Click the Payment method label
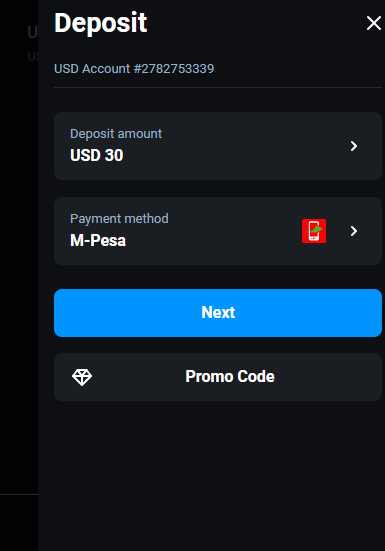The image size is (385, 551). click(119, 219)
